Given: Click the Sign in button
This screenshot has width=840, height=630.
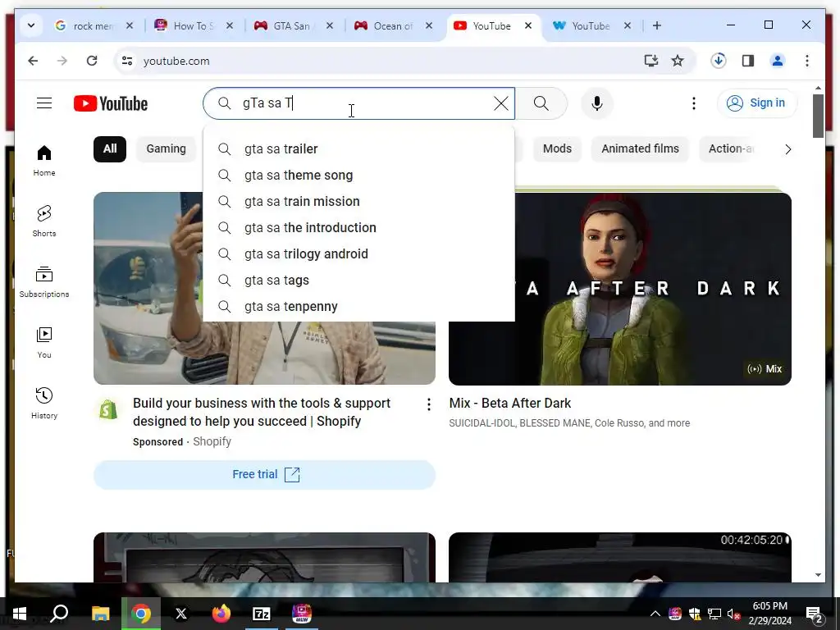Looking at the screenshot, I should click(757, 103).
